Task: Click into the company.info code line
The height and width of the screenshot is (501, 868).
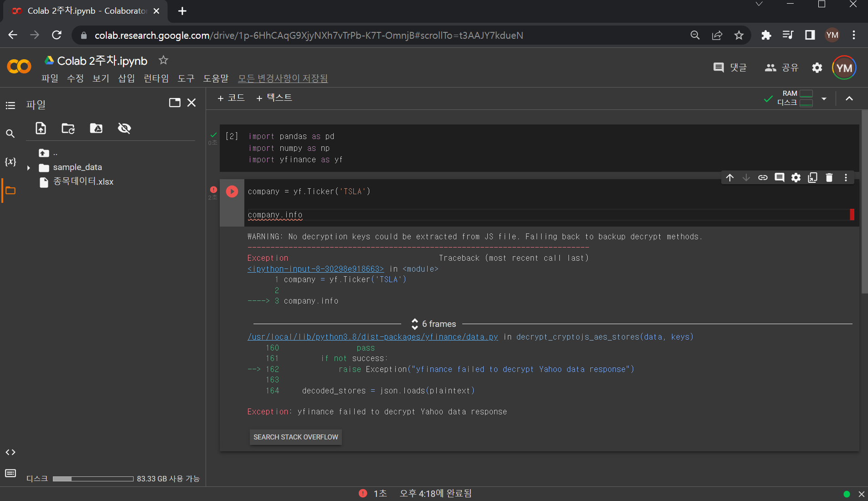Action: coord(275,215)
